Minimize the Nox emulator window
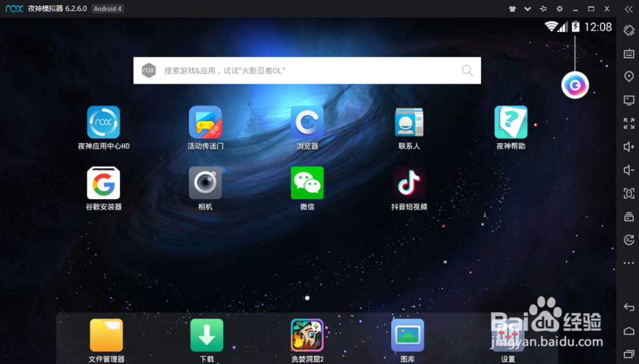Screen dimensions: 639x364 click(x=576, y=9)
